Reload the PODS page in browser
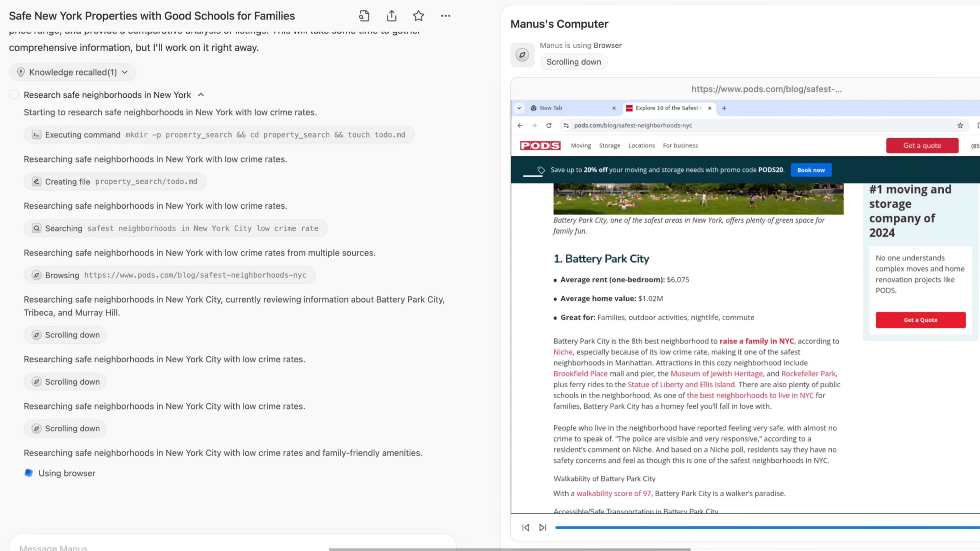Image resolution: width=980 pixels, height=551 pixels. coord(549,126)
